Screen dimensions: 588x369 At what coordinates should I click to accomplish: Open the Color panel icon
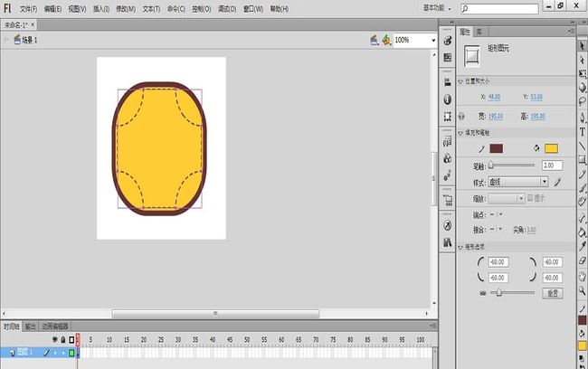coord(448,41)
